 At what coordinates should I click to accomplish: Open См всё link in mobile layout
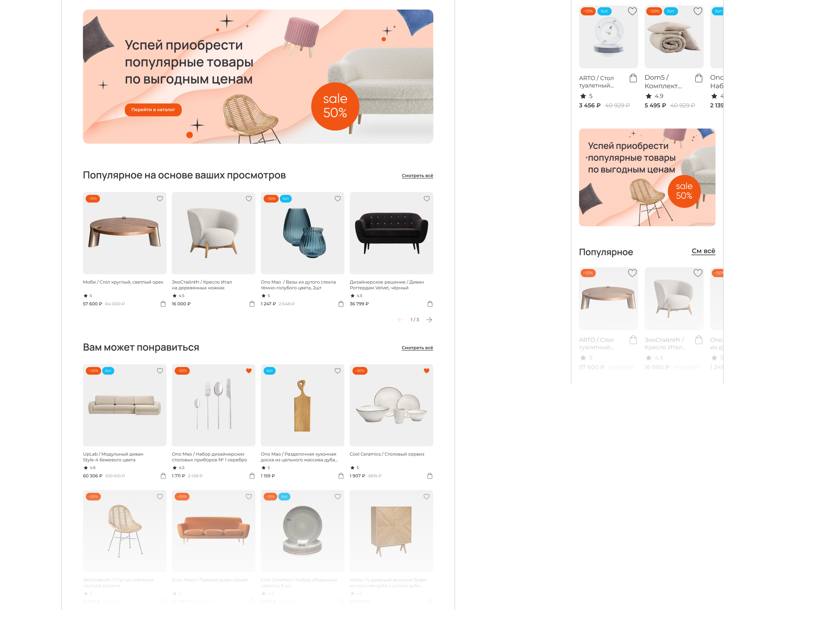pos(703,251)
